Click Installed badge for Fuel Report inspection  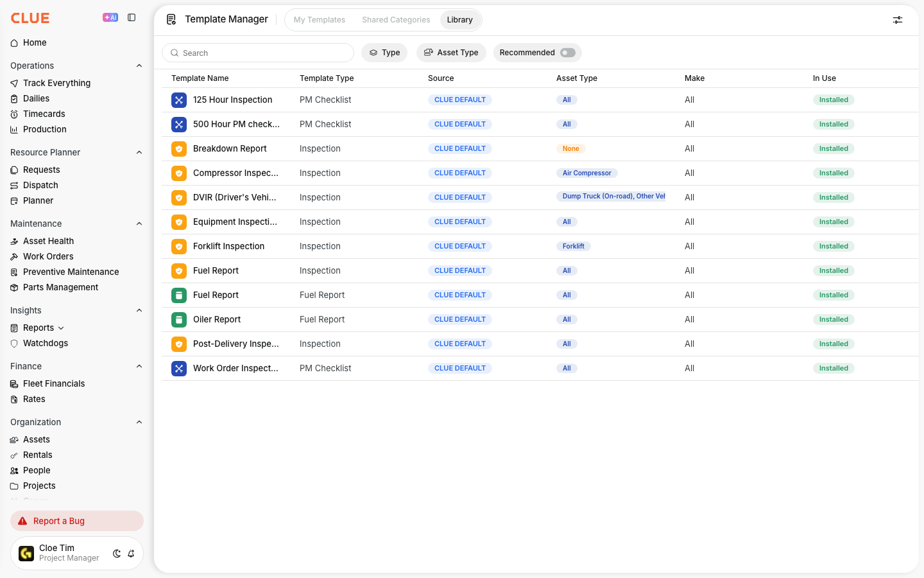point(834,271)
